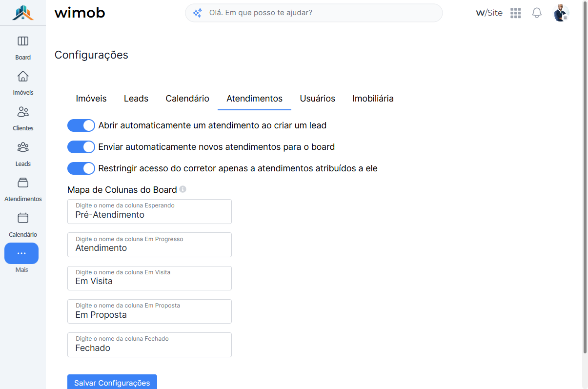Click Salvar Configurações button
Screen dimensions: 588x389
click(x=112, y=382)
